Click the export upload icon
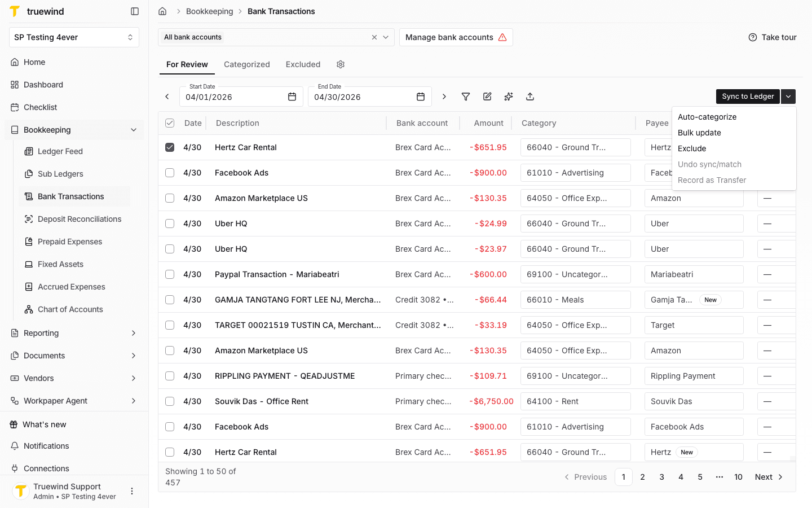Screen dimensions: 812x508 click(x=530, y=97)
